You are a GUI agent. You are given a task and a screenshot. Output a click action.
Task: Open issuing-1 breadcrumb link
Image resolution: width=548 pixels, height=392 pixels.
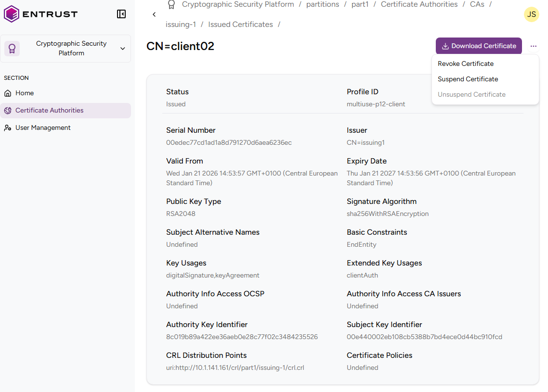tap(181, 24)
